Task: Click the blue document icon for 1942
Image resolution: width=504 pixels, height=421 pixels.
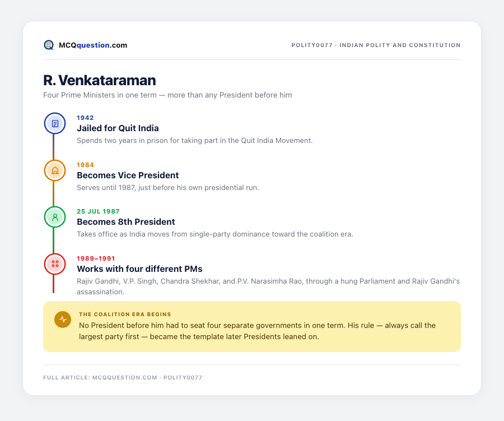Action: (55, 123)
